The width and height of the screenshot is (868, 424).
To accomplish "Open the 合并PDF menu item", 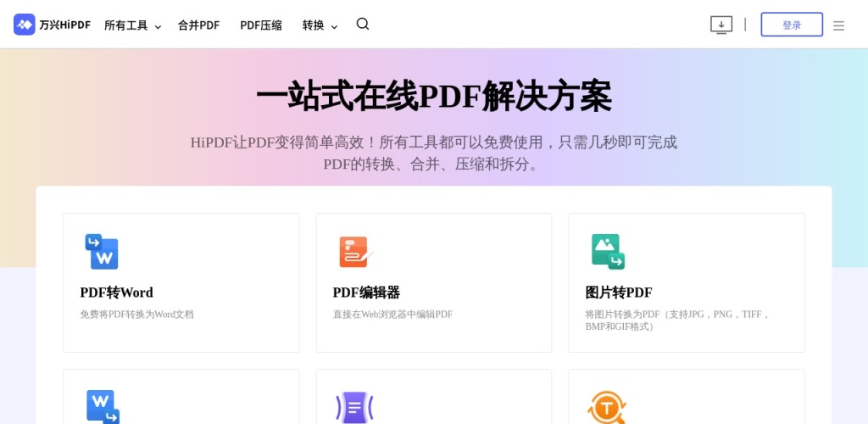I will click(x=198, y=25).
